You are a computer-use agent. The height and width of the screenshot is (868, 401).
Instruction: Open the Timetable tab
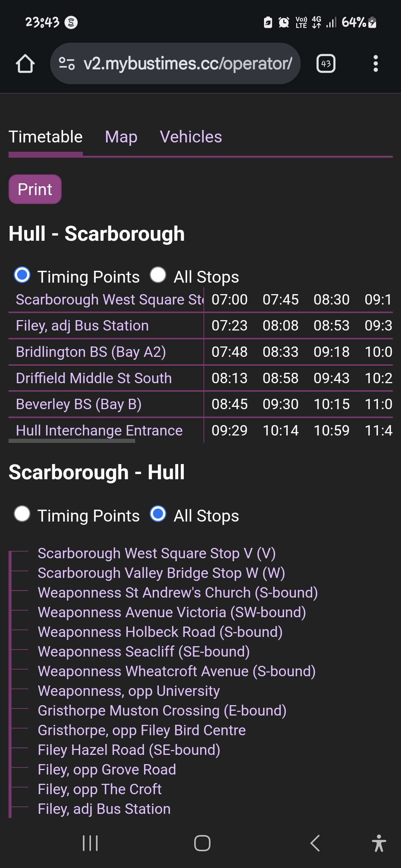coord(46,137)
